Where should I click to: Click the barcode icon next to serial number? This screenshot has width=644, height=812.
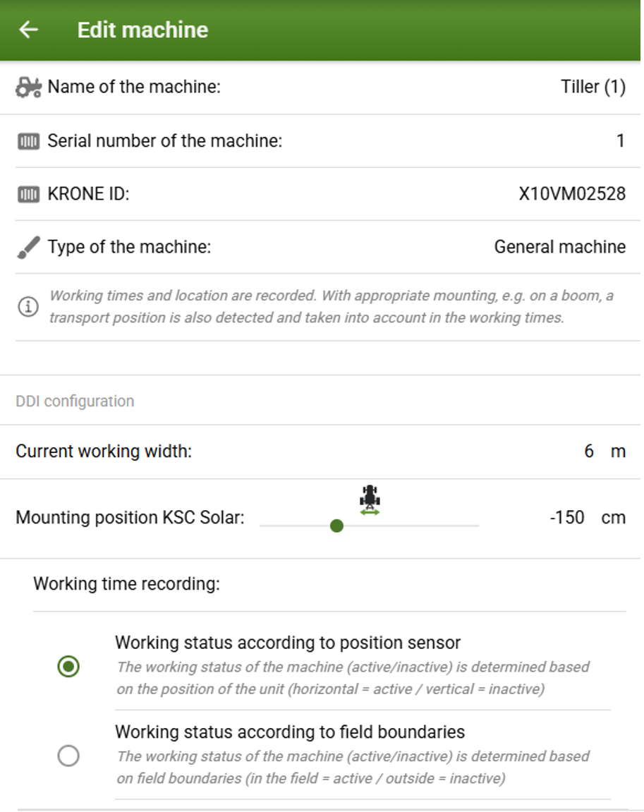pyautogui.click(x=28, y=141)
